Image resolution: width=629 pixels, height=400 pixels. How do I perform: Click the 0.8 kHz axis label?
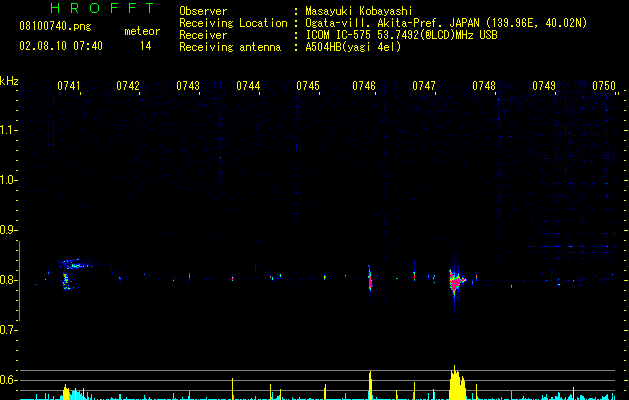8,280
